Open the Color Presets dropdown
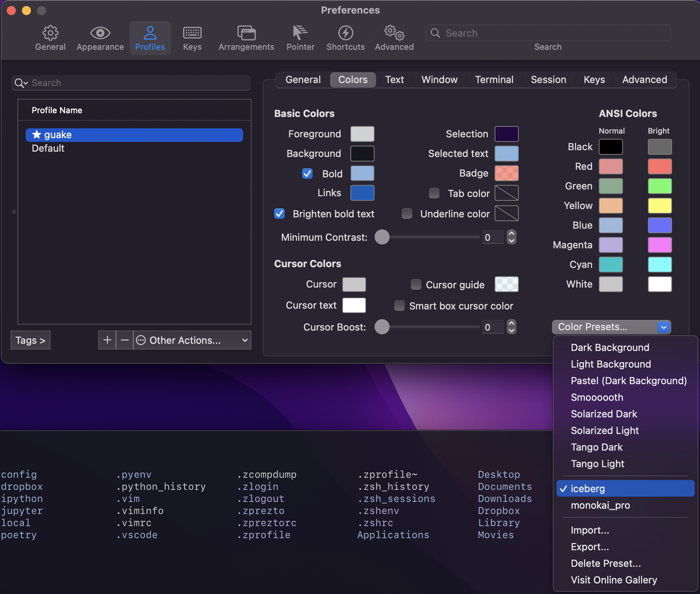700x594 pixels. tap(611, 327)
